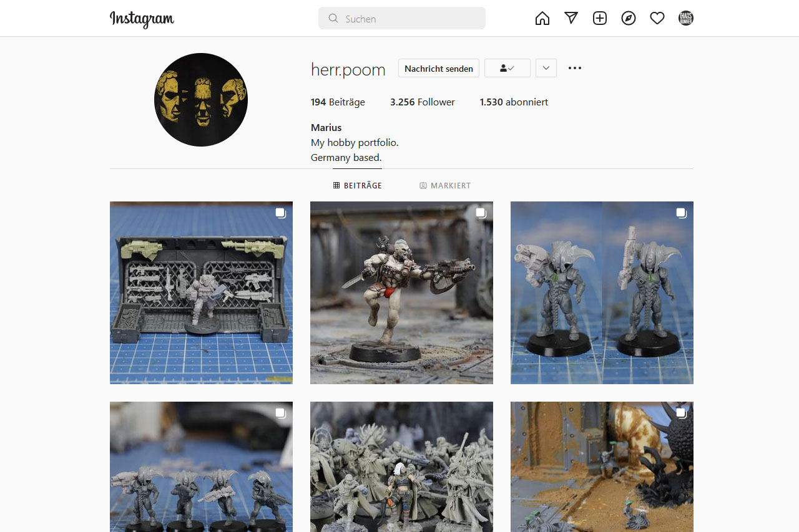Viewport: 799px width, 532px height.
Task: Open activity feed heart icon
Action: (x=657, y=19)
